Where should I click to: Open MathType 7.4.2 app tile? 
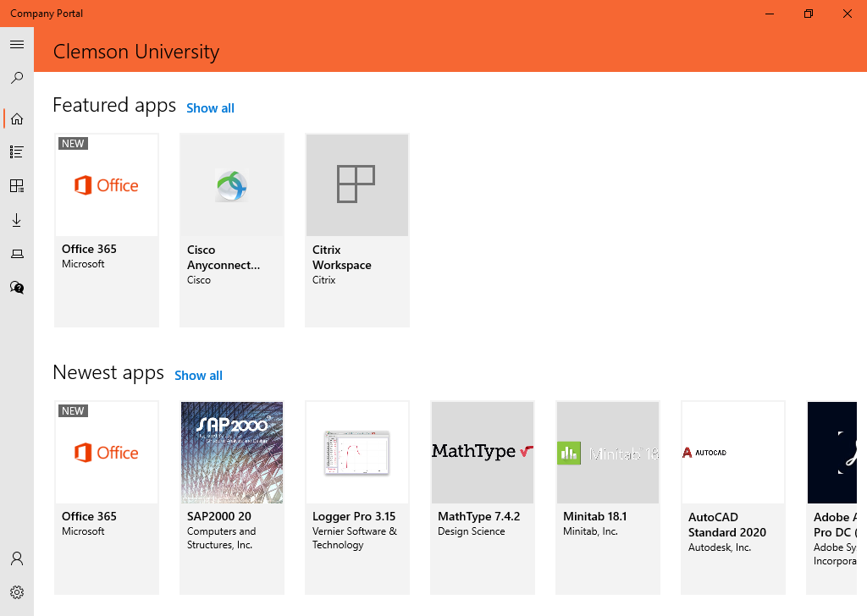483,497
